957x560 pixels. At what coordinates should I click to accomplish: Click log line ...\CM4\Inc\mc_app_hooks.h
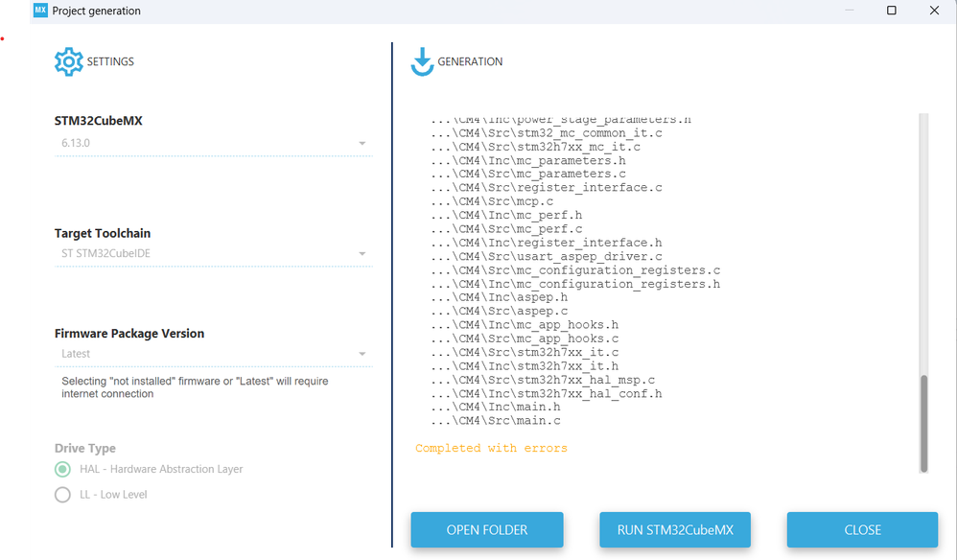525,325
